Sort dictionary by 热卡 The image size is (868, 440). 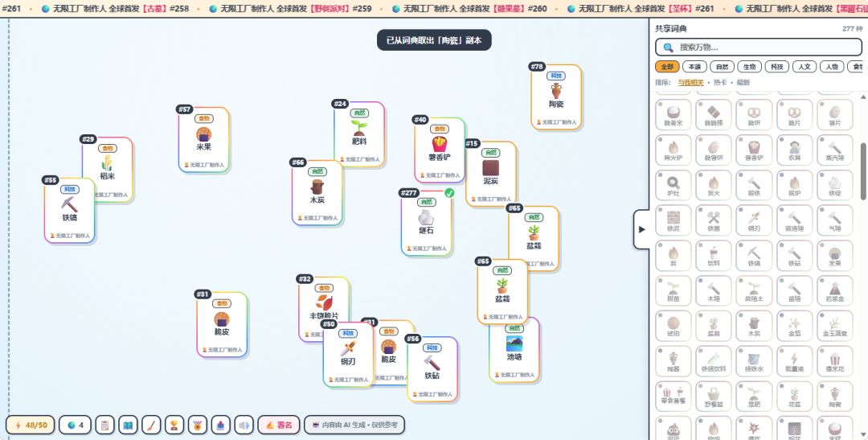pyautogui.click(x=720, y=83)
